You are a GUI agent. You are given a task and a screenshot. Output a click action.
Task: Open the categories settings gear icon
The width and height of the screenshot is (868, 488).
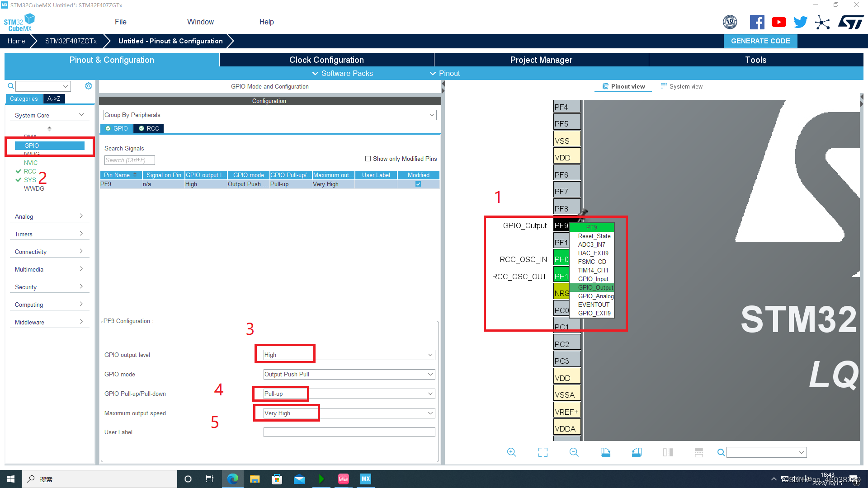pos(89,86)
